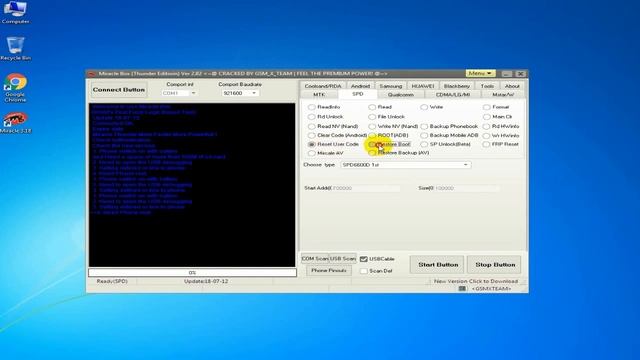The height and width of the screenshot is (360, 640).
Task: Click inside the black log console
Action: (192, 185)
